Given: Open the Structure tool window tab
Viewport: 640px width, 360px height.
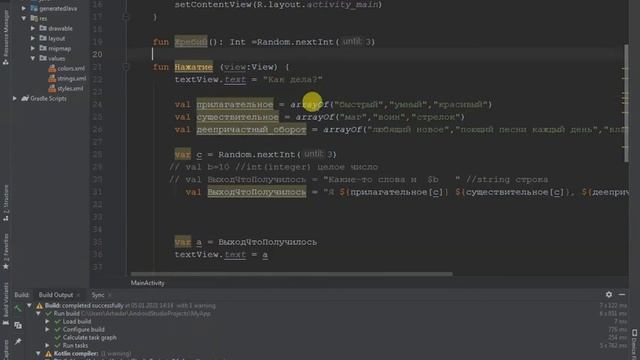Looking at the screenshot, I should point(6,203).
